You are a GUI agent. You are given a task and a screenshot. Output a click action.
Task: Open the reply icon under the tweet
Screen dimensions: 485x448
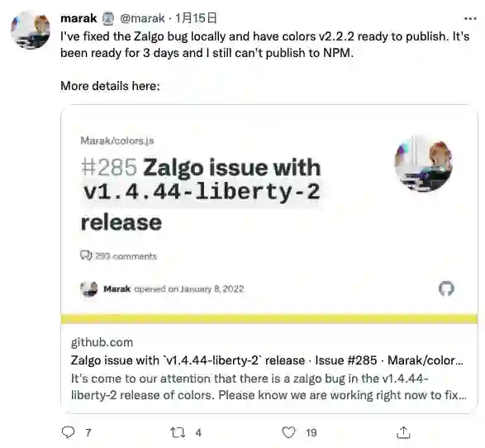pyautogui.click(x=68, y=432)
